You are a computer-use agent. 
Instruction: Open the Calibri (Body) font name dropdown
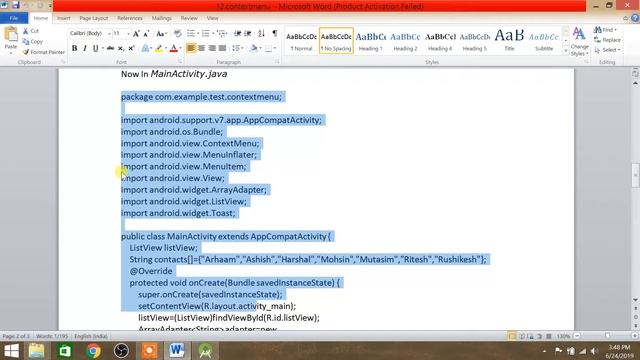[109, 33]
